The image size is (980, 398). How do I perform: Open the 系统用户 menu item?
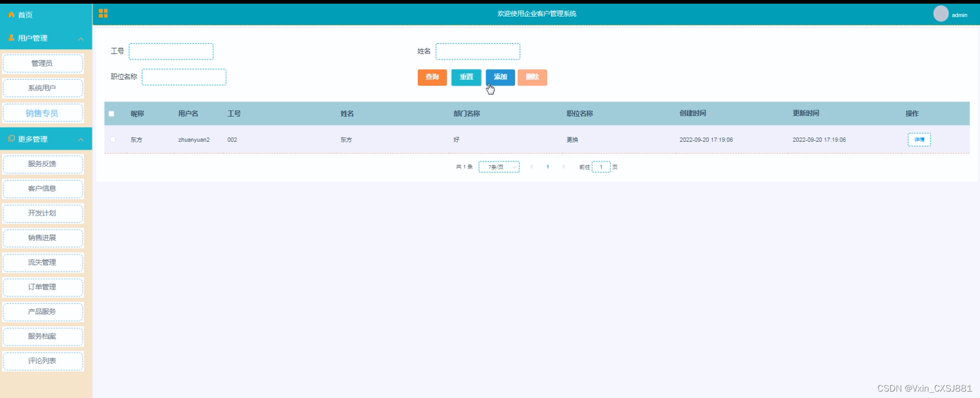point(43,88)
